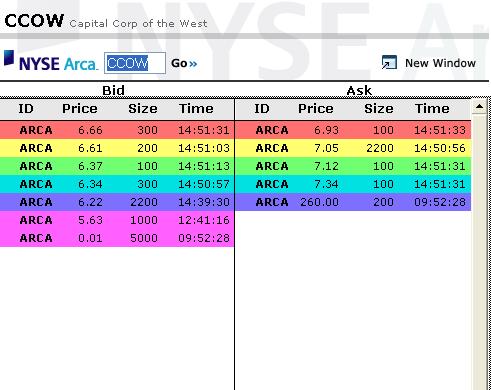
Task: Click ask time 14:51:33
Action: click(440, 130)
